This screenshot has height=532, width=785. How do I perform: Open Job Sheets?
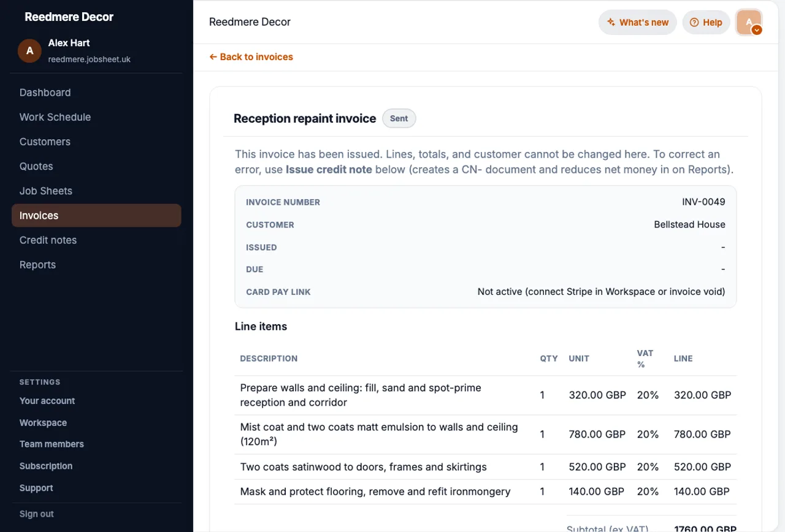click(46, 191)
